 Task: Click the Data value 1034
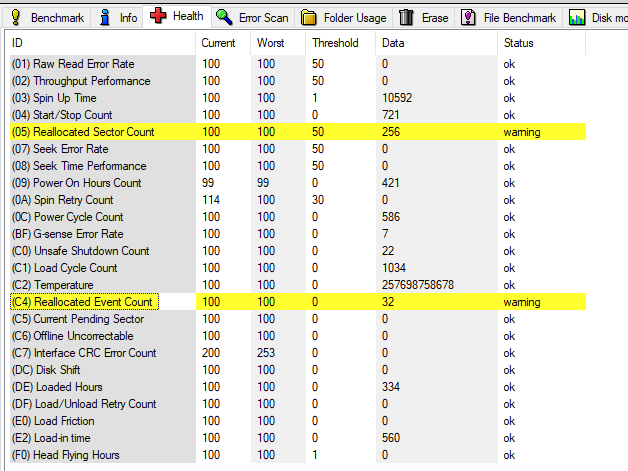pos(394,268)
